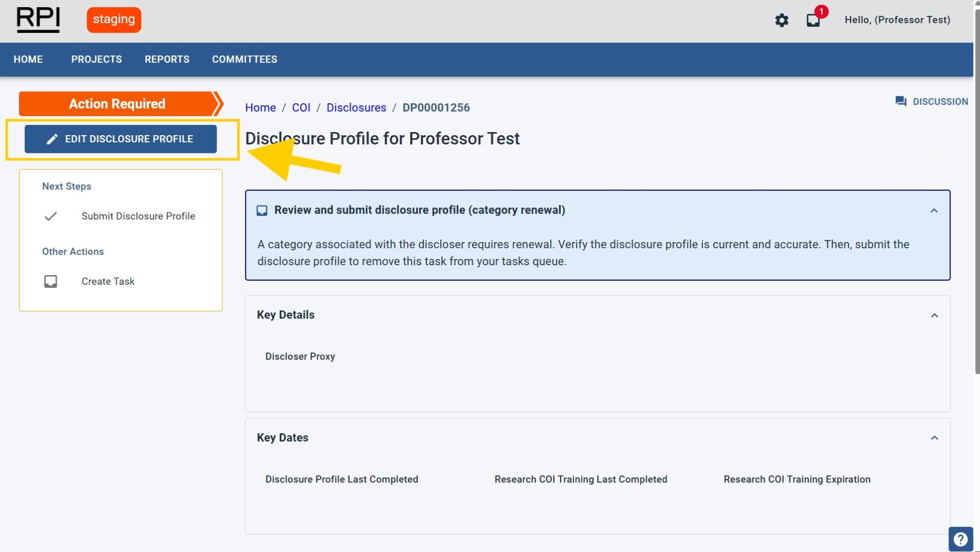Open the COMMITTEES navigation item
Screen dimensions: 980x552
[244, 59]
